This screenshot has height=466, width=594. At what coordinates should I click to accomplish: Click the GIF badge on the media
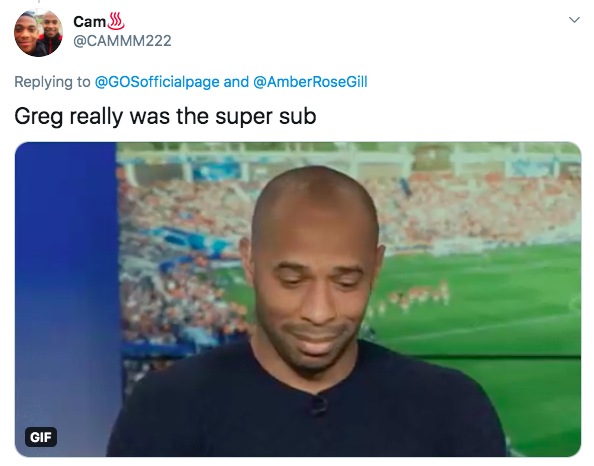(41, 437)
